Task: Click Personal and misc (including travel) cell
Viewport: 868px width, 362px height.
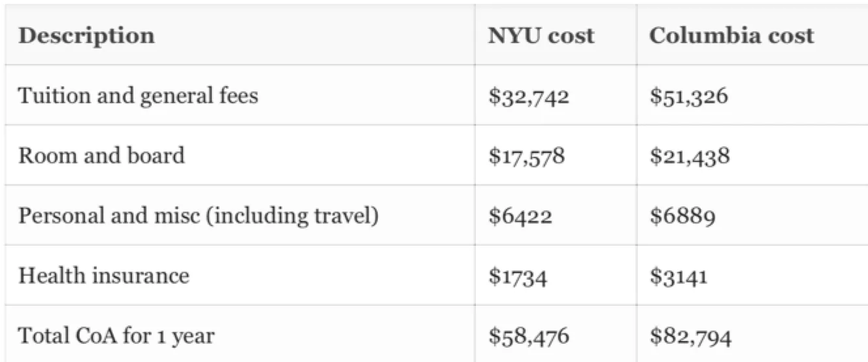Action: [x=199, y=216]
